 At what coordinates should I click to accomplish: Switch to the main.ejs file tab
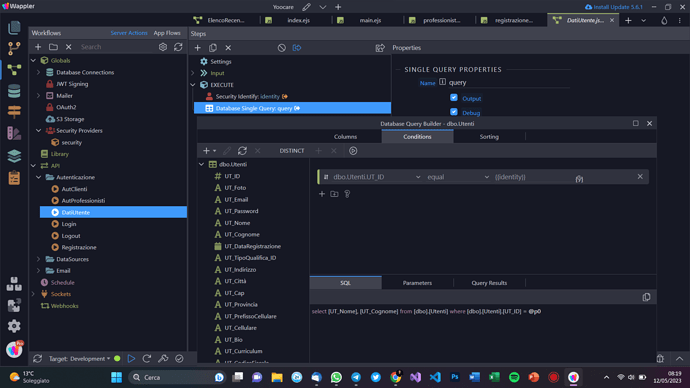click(370, 20)
